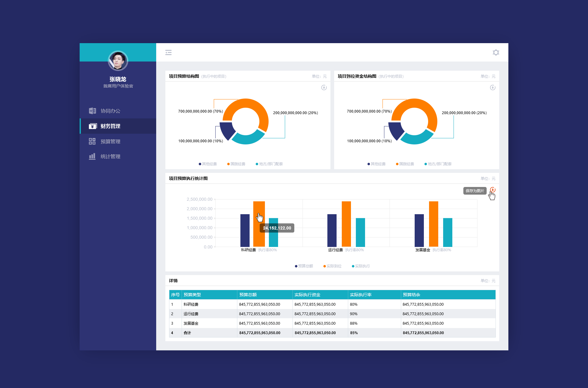This screenshot has height=388, width=588.
Task: Toggle 其他经费 legend in 项目到位资金结构图
Action: tap(376, 164)
